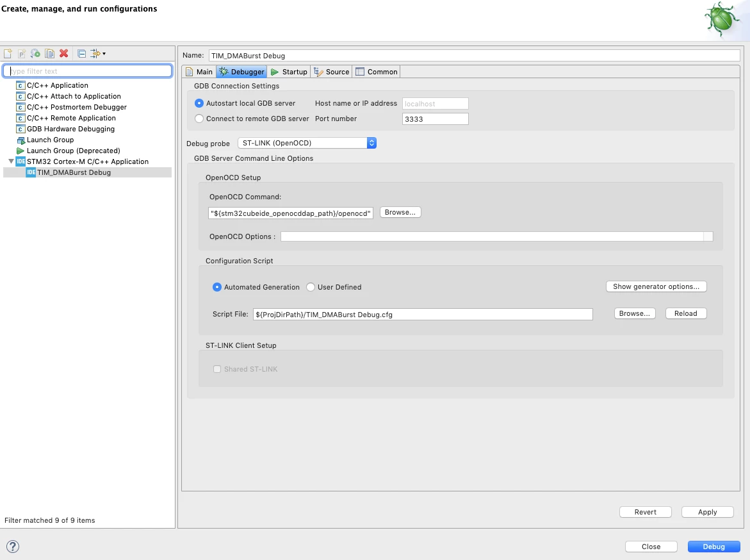Click the Export launch configuration icon
The width and height of the screenshot is (750, 560).
click(35, 54)
